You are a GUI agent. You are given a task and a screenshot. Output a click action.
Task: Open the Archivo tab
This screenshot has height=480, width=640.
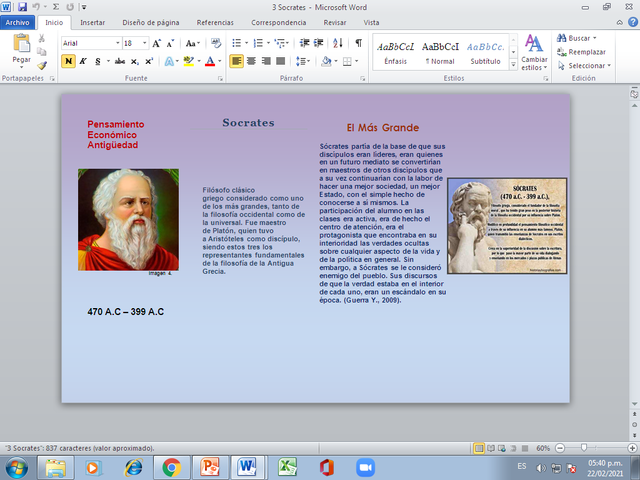pos(18,22)
